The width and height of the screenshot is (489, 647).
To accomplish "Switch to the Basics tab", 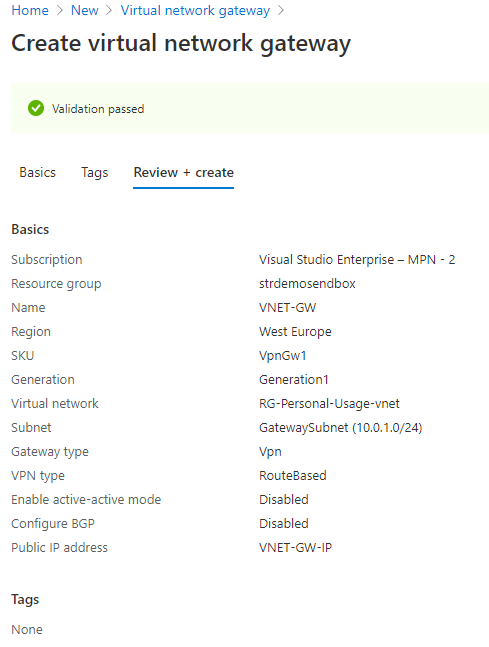I will [x=38, y=172].
